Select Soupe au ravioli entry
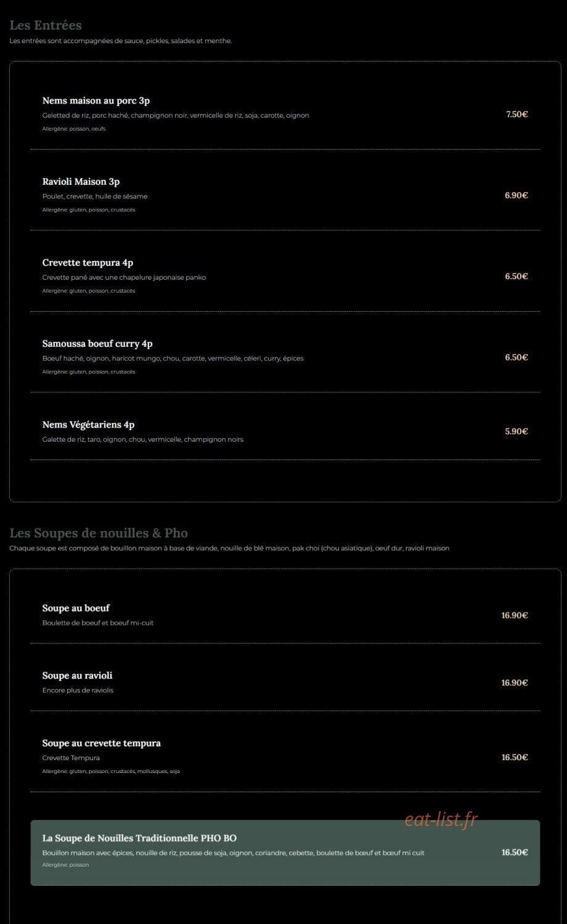 pyautogui.click(x=285, y=683)
